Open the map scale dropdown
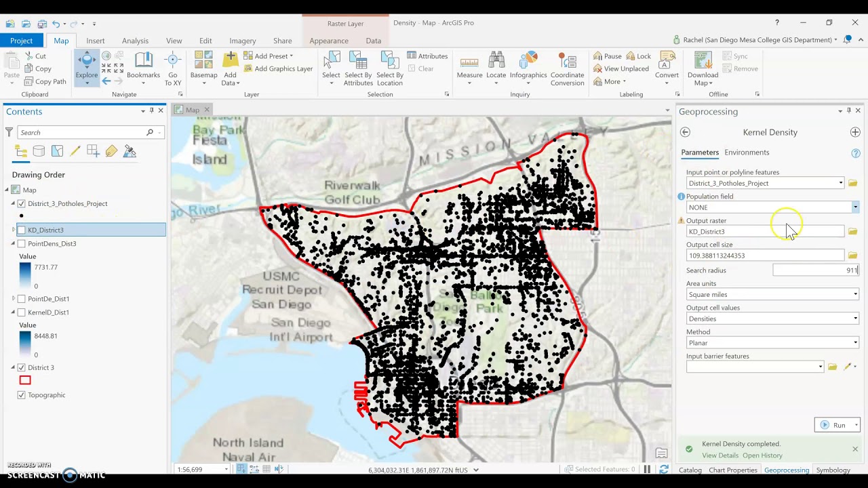Viewport: 868px width, 488px height. tap(226, 470)
